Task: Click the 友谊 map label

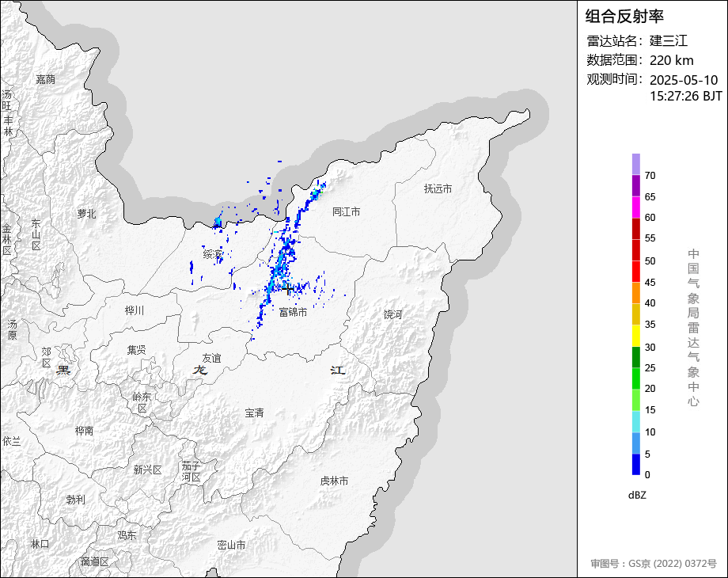Action: click(x=212, y=358)
